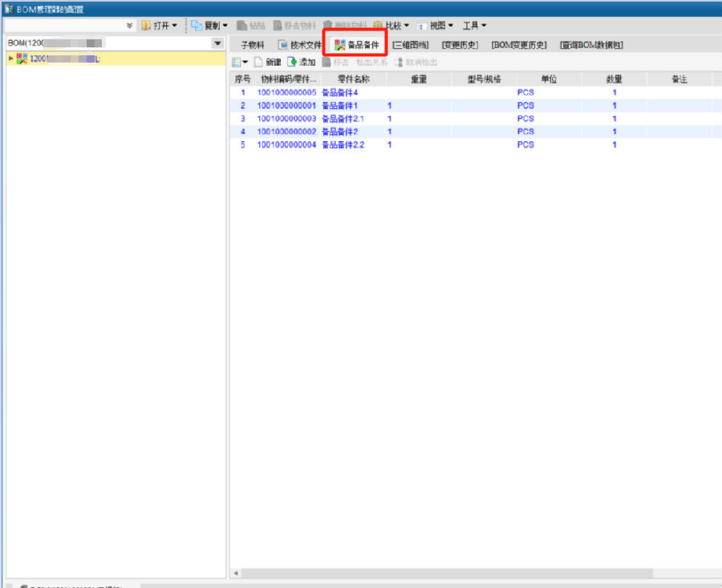
Task: Open the 比较 toolbar dropdown
Action: (x=391, y=26)
